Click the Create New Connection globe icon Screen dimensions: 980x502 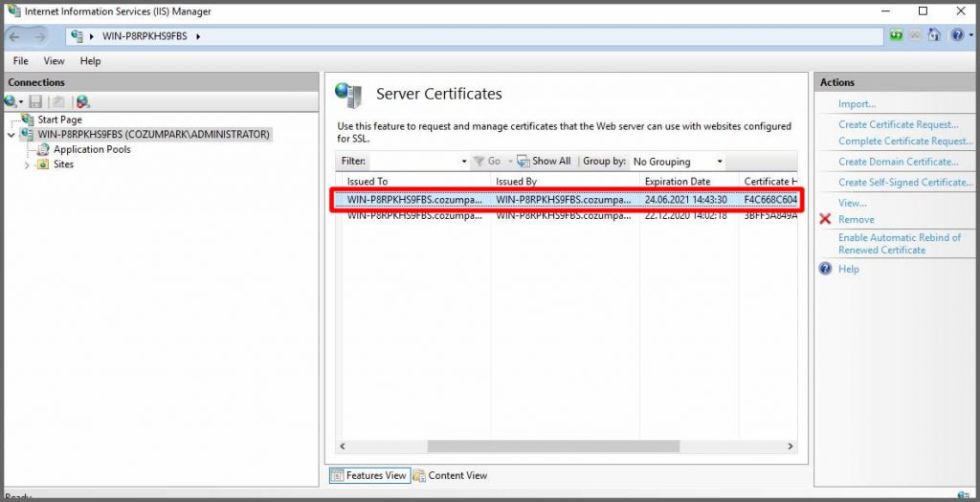[x=11, y=101]
